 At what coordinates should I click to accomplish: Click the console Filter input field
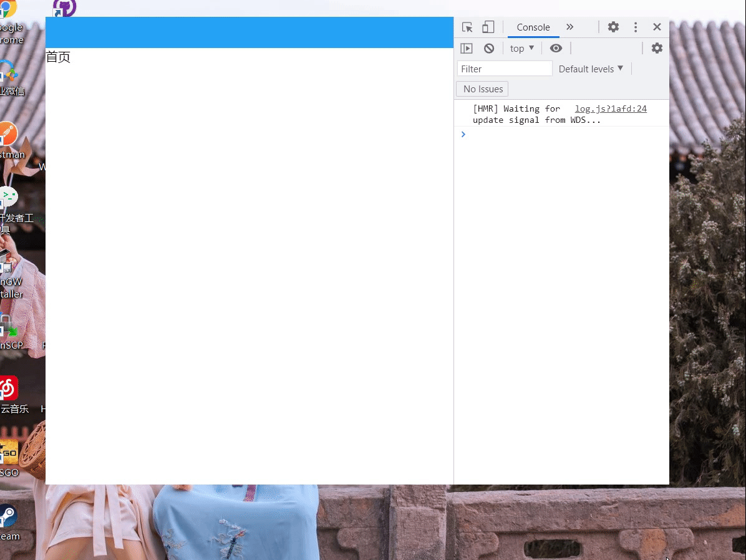[x=504, y=69]
